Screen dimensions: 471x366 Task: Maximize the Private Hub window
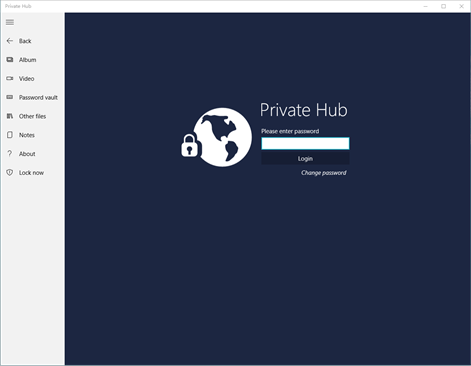[444, 6]
